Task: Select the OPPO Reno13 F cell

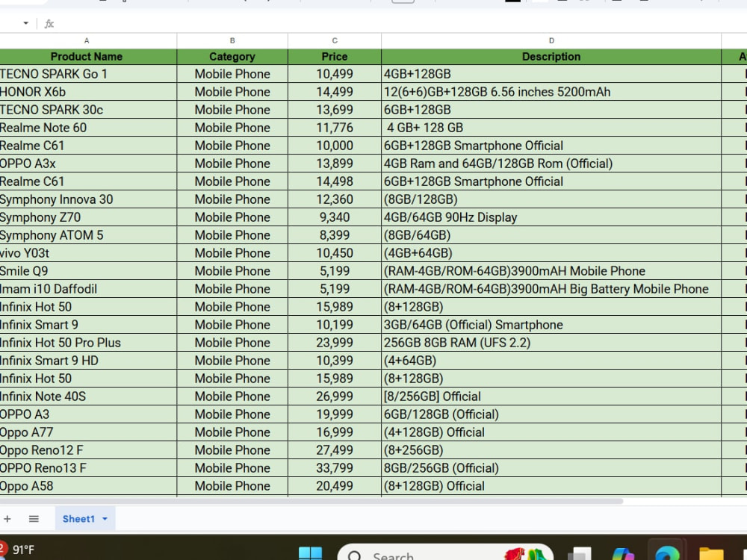Action: [x=88, y=468]
